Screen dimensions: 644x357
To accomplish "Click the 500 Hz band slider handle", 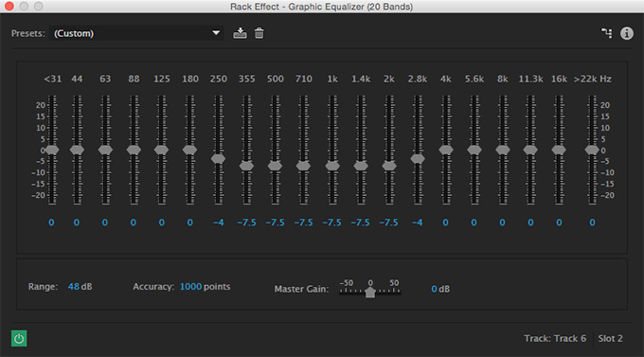I will pos(275,166).
